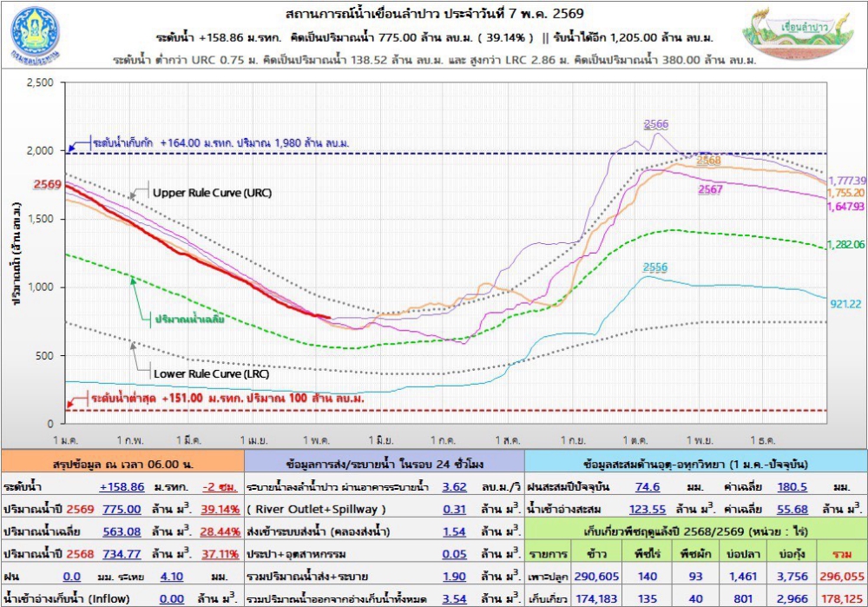868x607 pixels.
Task: Click the green end value 1,282.06
Action: tap(845, 244)
